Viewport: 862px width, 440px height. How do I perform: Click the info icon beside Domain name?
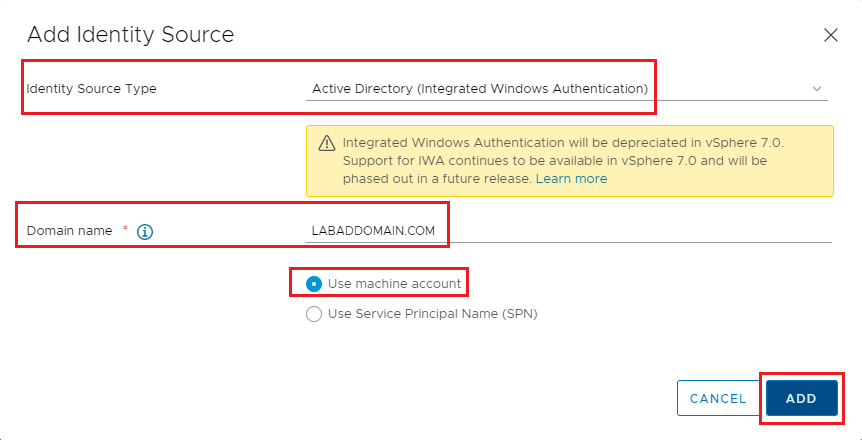click(x=145, y=231)
